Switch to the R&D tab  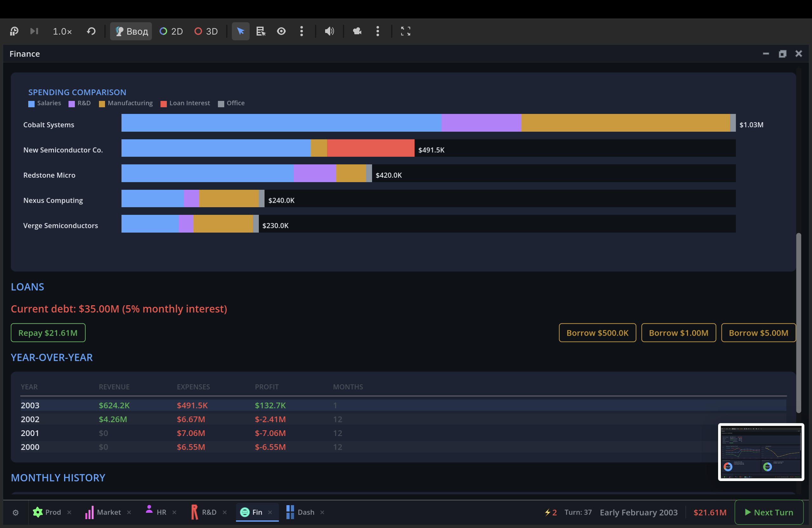coord(205,512)
